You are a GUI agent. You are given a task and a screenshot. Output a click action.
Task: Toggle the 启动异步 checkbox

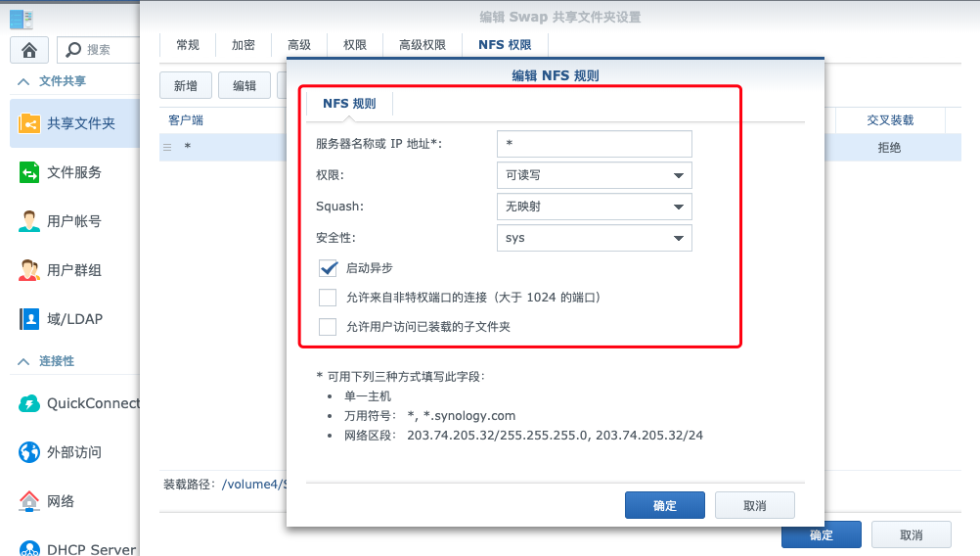tap(328, 268)
